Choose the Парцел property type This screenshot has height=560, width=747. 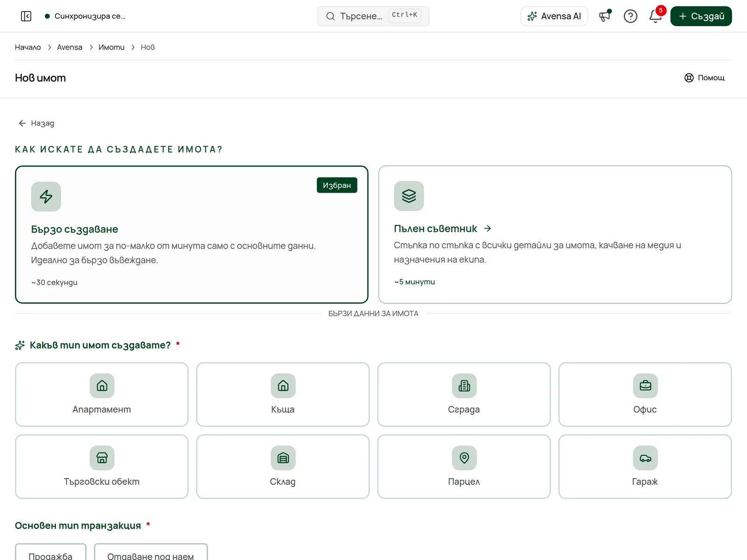pos(464,467)
